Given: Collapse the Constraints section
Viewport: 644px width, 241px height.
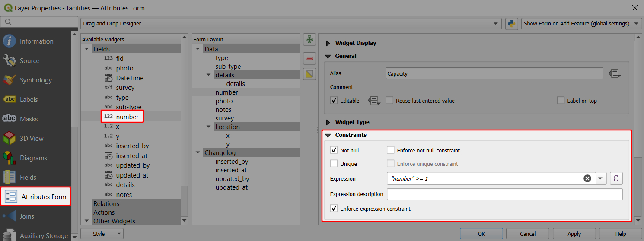Looking at the screenshot, I should (x=327, y=135).
